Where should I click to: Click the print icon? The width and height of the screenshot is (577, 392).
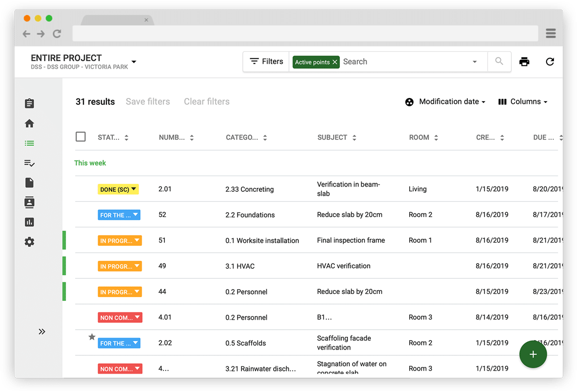[524, 62]
